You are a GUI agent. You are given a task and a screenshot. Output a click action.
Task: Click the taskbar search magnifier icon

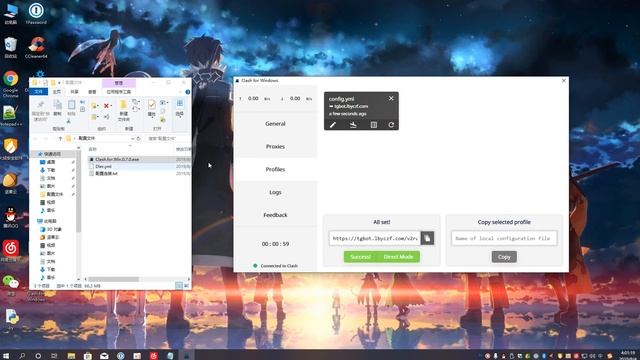click(x=22, y=356)
